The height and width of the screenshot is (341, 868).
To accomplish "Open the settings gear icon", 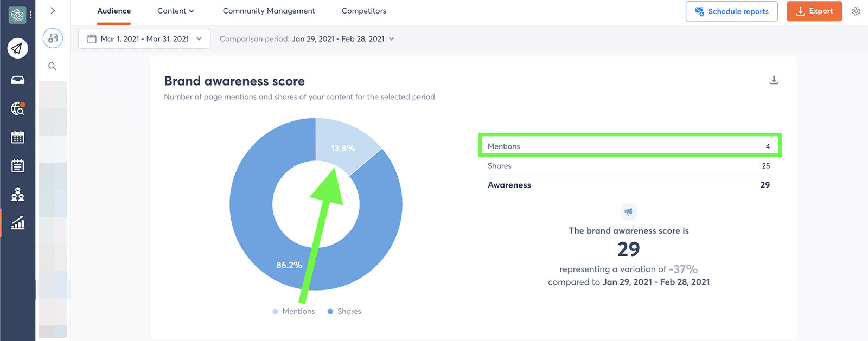I will pyautogui.click(x=856, y=11).
